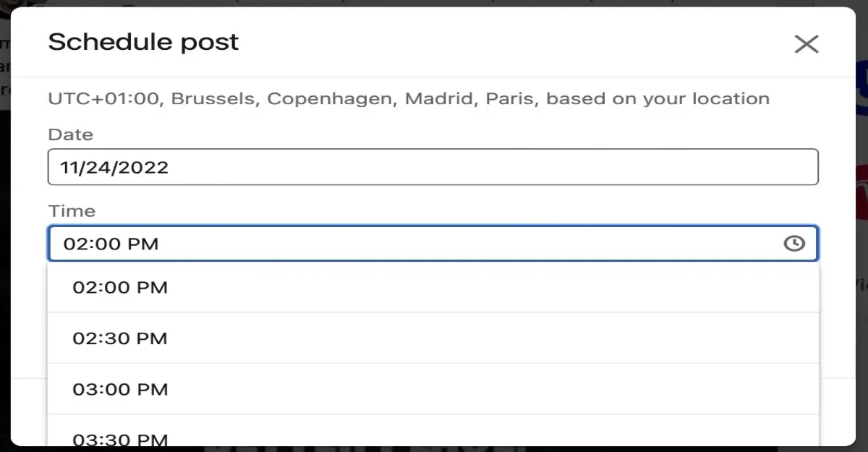
Task: Click the divider under 02:00 PM option
Action: click(x=433, y=313)
